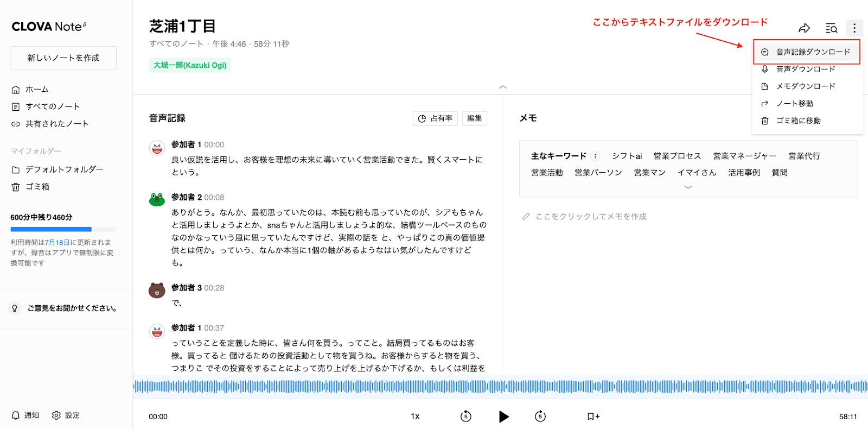868x429 pixels.
Task: Expand the keywords list chevron
Action: point(688,187)
